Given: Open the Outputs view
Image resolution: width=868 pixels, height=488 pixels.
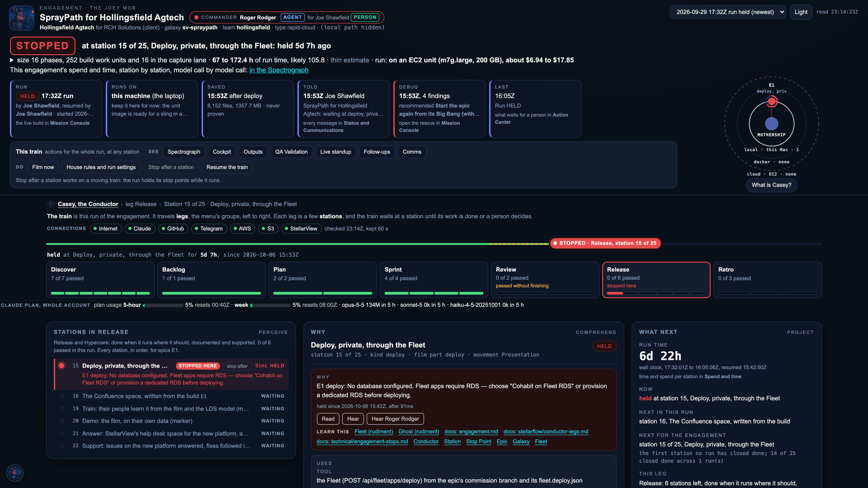Looking at the screenshot, I should pos(253,152).
